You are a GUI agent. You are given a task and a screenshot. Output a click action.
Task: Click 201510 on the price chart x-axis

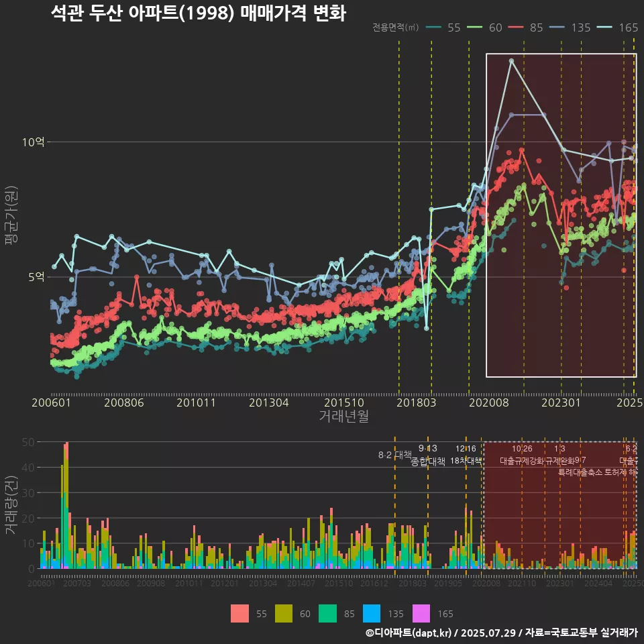point(344,402)
